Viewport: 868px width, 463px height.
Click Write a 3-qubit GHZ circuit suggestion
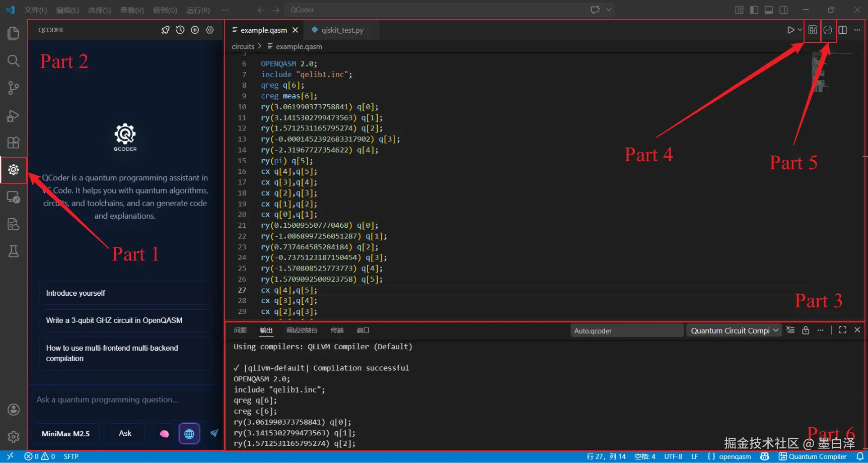125,320
